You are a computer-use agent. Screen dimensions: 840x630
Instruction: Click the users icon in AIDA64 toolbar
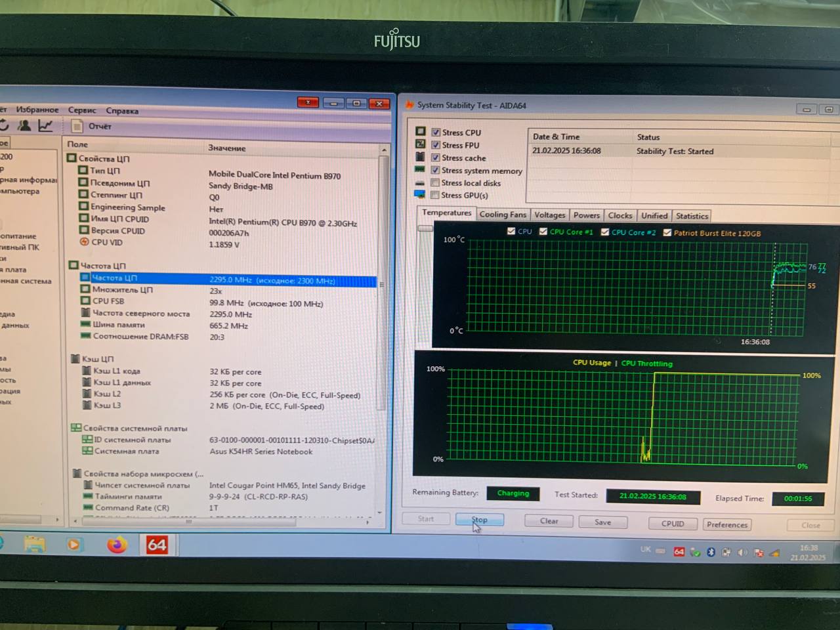(24, 125)
